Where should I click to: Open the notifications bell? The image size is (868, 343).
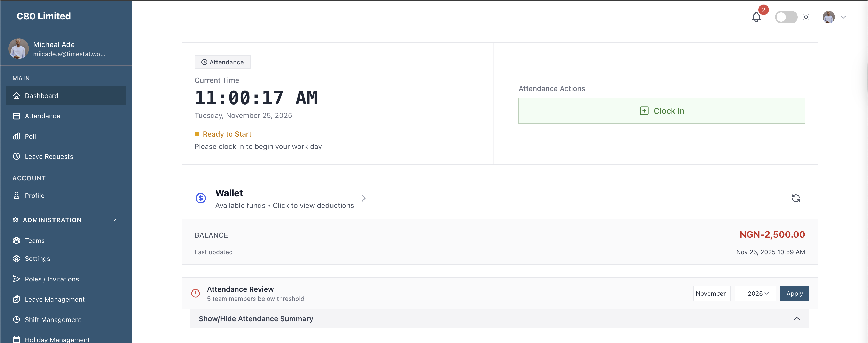[x=756, y=17]
